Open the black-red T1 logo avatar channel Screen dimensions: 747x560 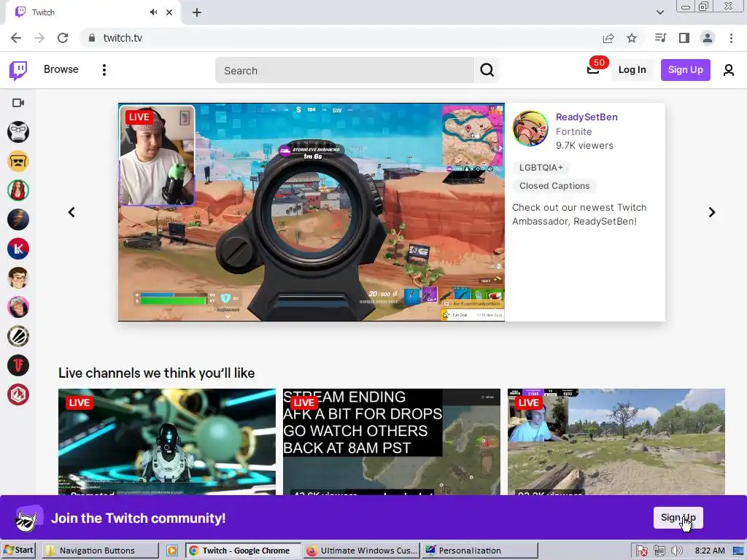(18, 366)
